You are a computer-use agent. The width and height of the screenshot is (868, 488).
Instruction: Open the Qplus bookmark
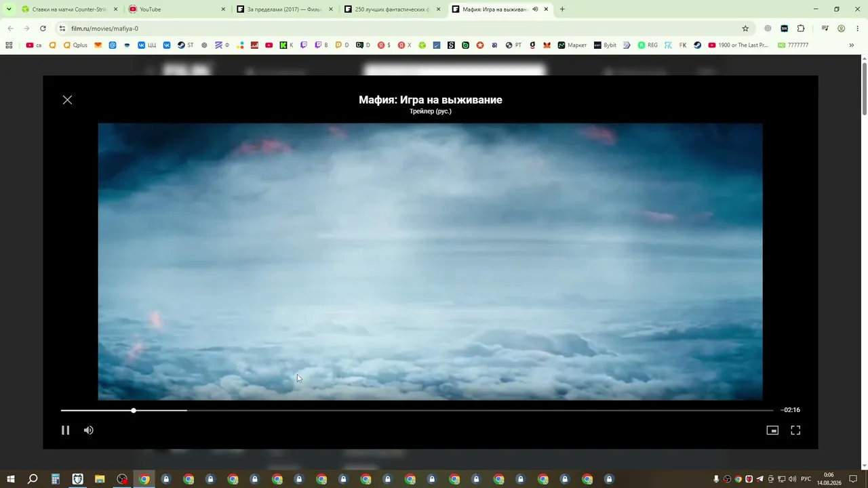pos(75,45)
